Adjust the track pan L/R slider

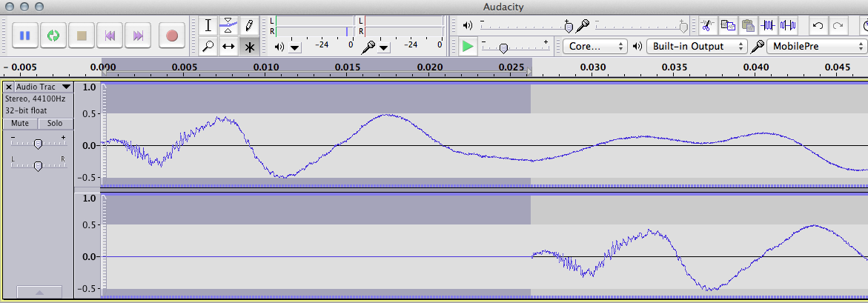point(38,164)
